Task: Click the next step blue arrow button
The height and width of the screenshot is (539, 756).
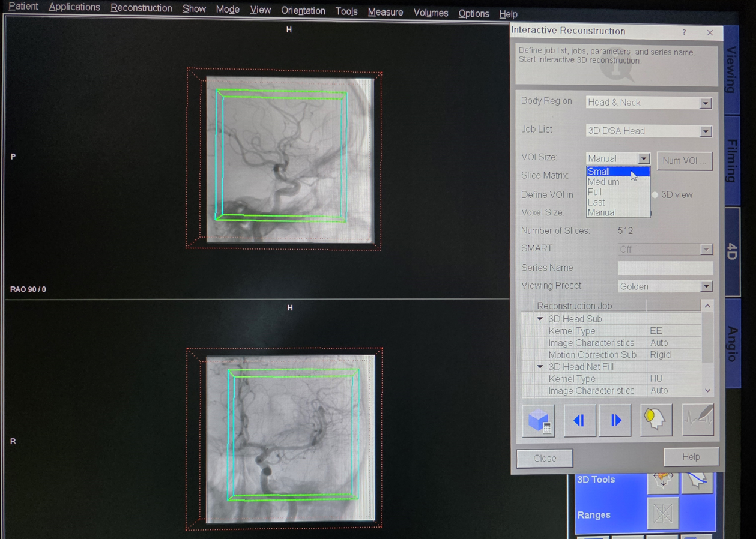Action: click(x=615, y=420)
